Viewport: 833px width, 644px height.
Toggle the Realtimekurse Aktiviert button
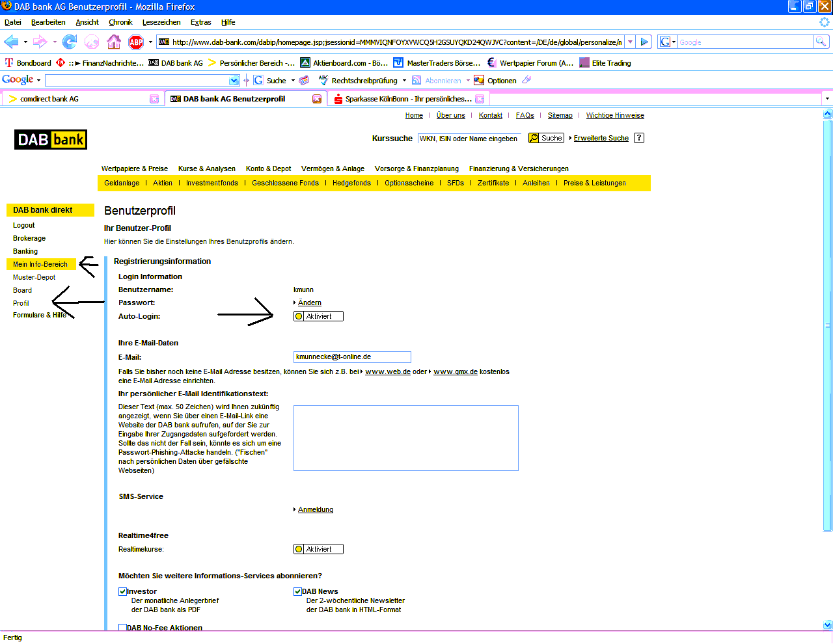coord(318,549)
